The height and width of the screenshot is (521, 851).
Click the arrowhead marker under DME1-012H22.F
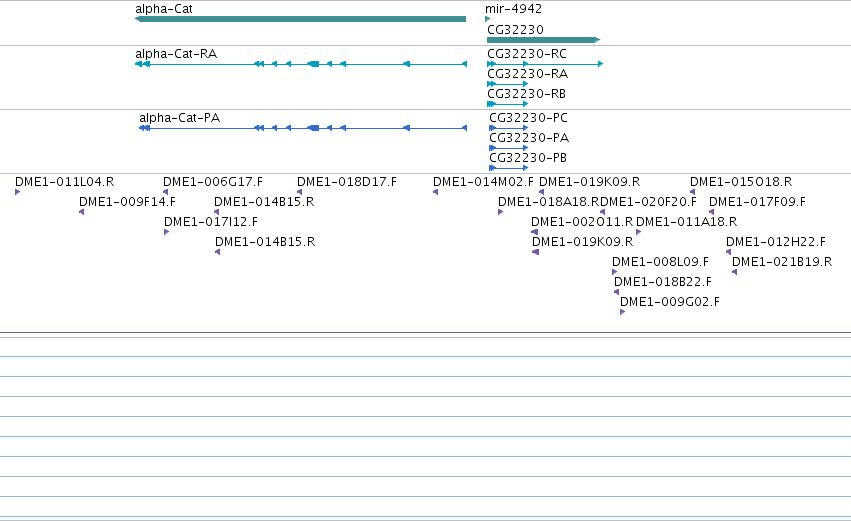(729, 252)
